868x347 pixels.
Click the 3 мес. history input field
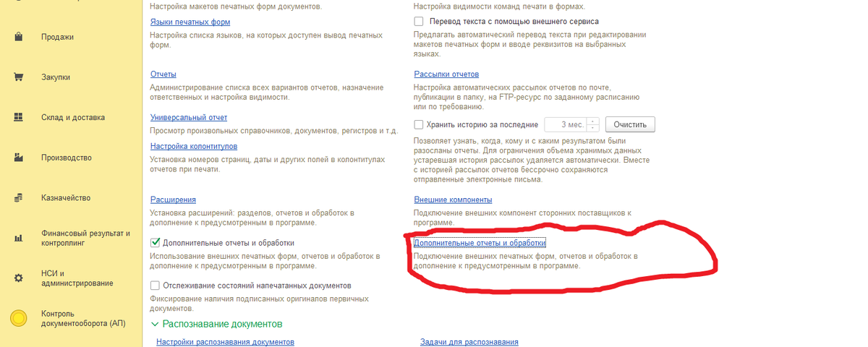[565, 124]
